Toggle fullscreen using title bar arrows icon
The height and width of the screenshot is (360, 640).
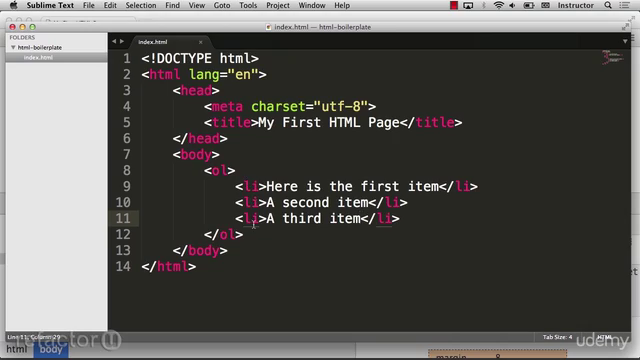[625, 27]
